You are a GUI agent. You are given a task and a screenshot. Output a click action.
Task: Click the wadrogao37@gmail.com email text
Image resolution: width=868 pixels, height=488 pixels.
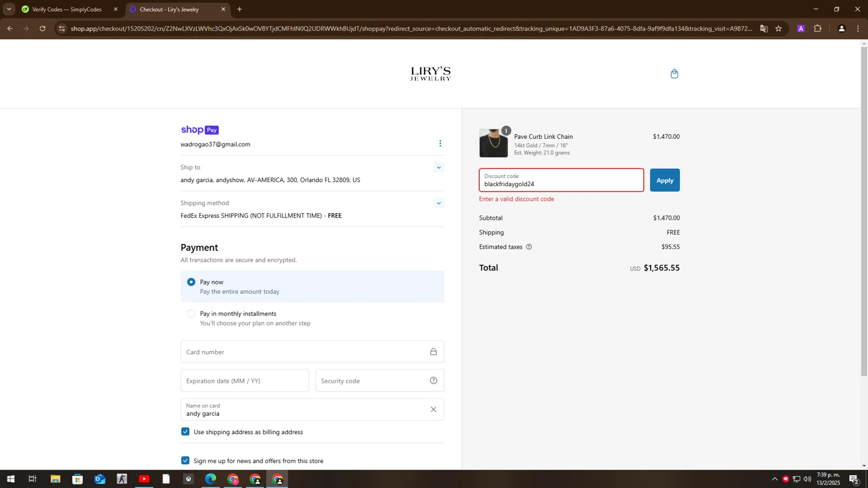[215, 145]
